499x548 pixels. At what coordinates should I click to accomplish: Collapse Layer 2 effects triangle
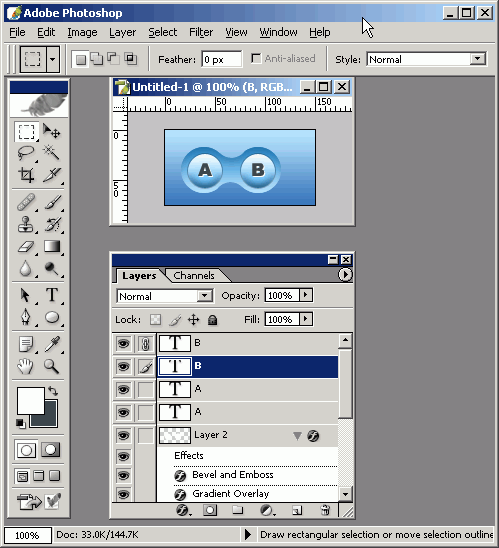(x=297, y=436)
